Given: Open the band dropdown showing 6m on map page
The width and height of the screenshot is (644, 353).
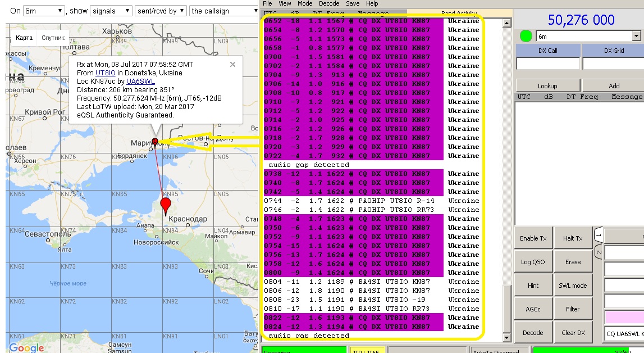Looking at the screenshot, I should [x=44, y=11].
